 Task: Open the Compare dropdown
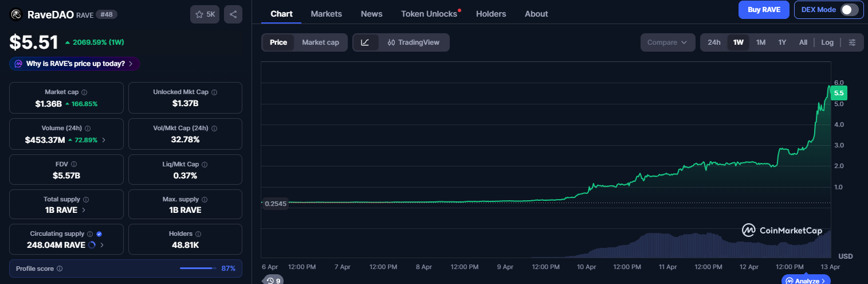tap(667, 42)
